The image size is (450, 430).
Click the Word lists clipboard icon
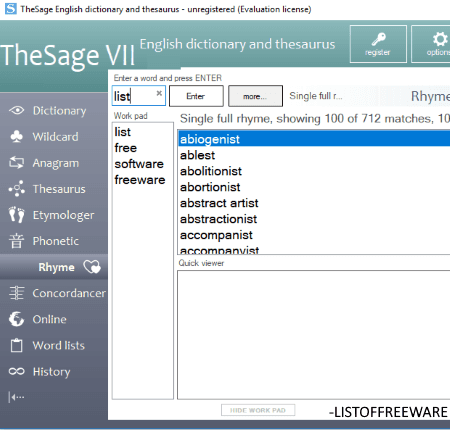click(x=16, y=345)
